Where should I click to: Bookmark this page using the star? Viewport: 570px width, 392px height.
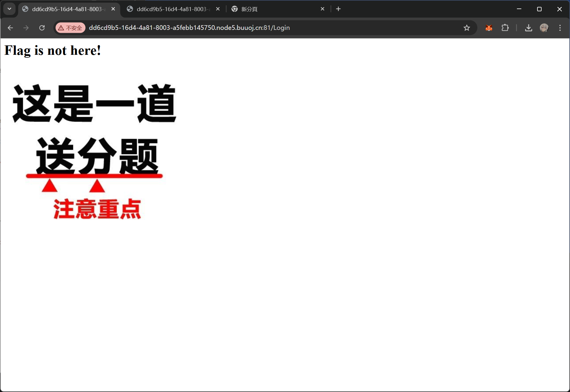coord(467,28)
